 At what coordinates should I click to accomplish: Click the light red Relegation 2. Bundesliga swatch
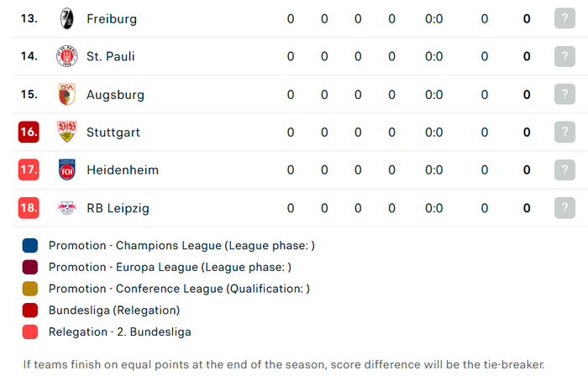30,332
